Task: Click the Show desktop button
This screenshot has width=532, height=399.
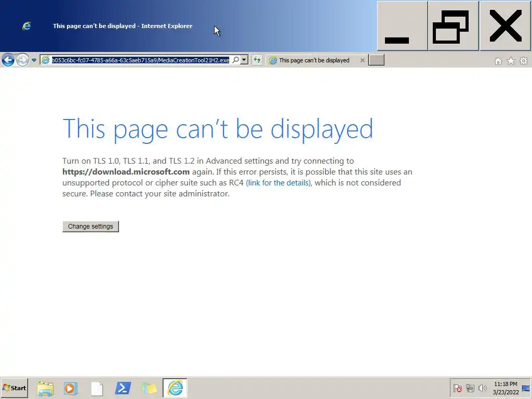Action: click(527, 388)
